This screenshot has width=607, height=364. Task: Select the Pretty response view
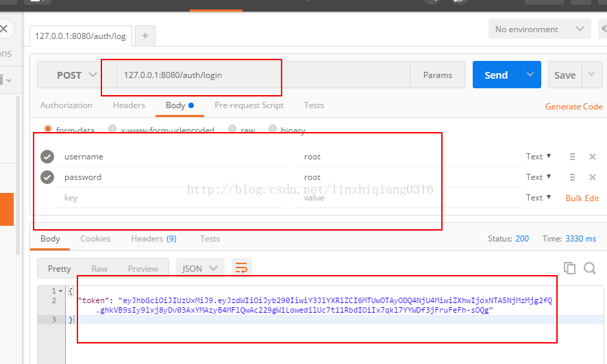[x=59, y=269]
